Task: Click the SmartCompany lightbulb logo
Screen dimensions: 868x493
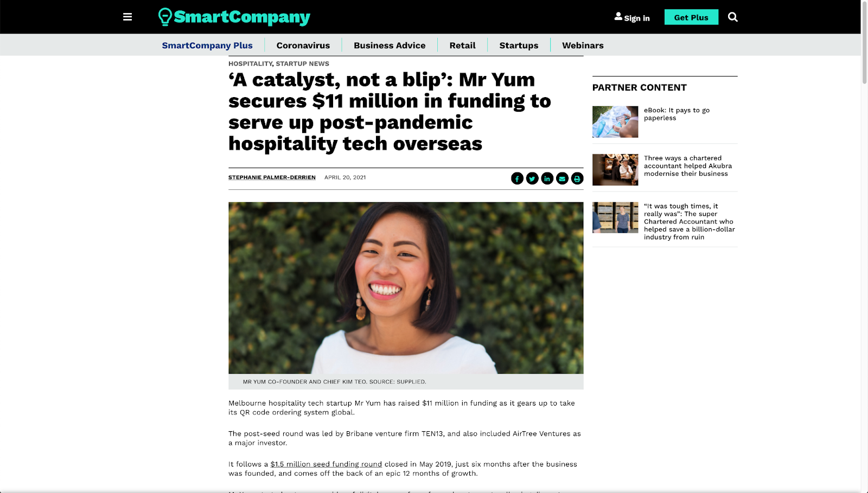Action: click(x=234, y=17)
